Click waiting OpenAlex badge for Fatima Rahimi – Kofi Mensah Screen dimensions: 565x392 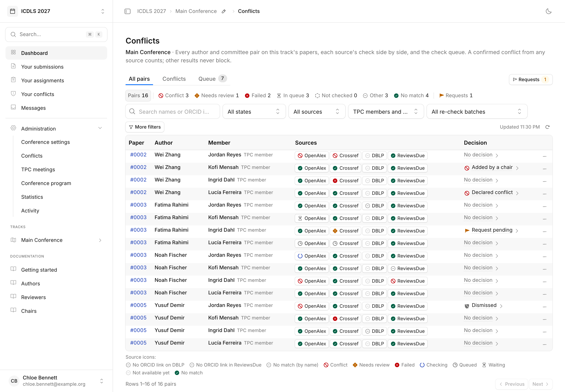pos(312,218)
